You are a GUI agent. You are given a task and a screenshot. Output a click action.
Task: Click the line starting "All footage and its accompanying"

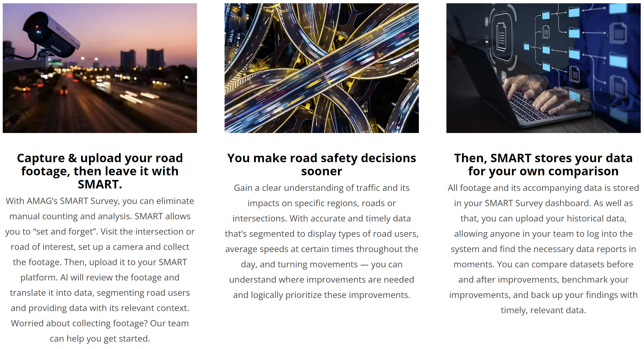click(x=543, y=188)
